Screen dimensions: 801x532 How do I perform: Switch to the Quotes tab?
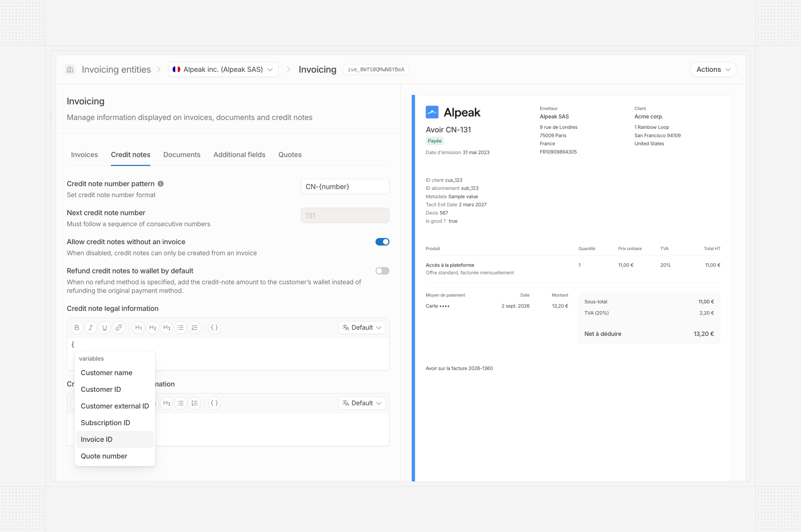[x=290, y=155]
